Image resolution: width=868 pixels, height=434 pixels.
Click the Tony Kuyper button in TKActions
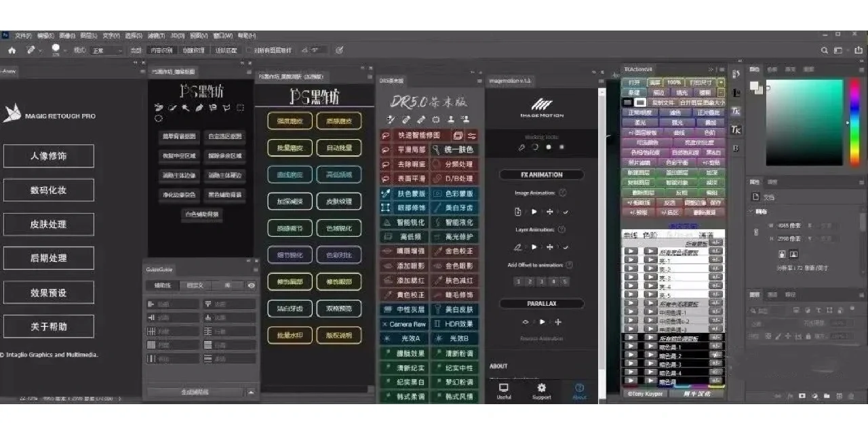click(x=644, y=393)
